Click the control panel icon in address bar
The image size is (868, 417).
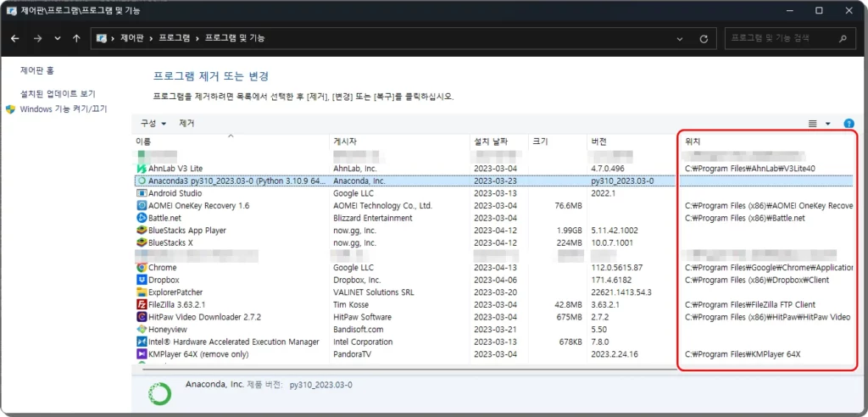(102, 39)
